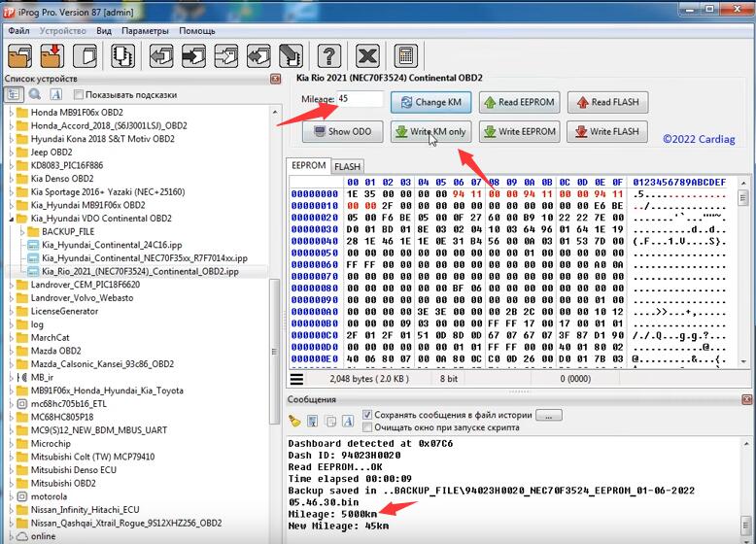
Task: Click the open file folder toolbar icon
Action: (19, 56)
